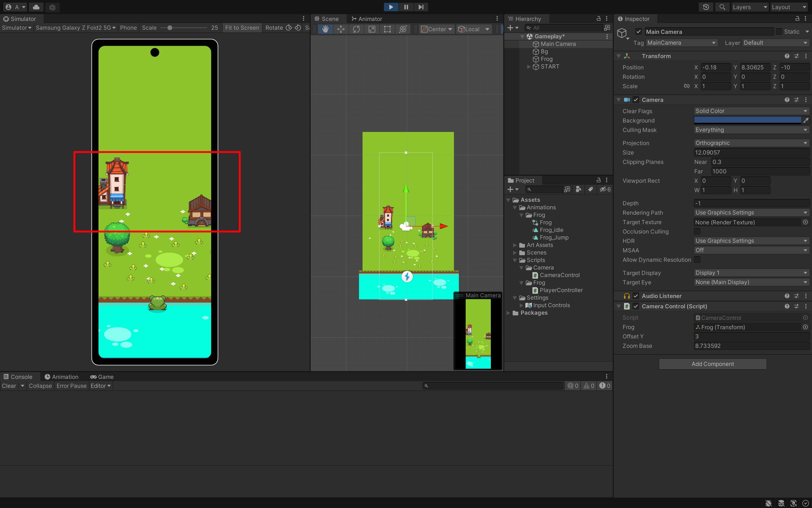Select the Scale tool in Scene toolbar
Screen dimensions: 812x508
(372, 29)
